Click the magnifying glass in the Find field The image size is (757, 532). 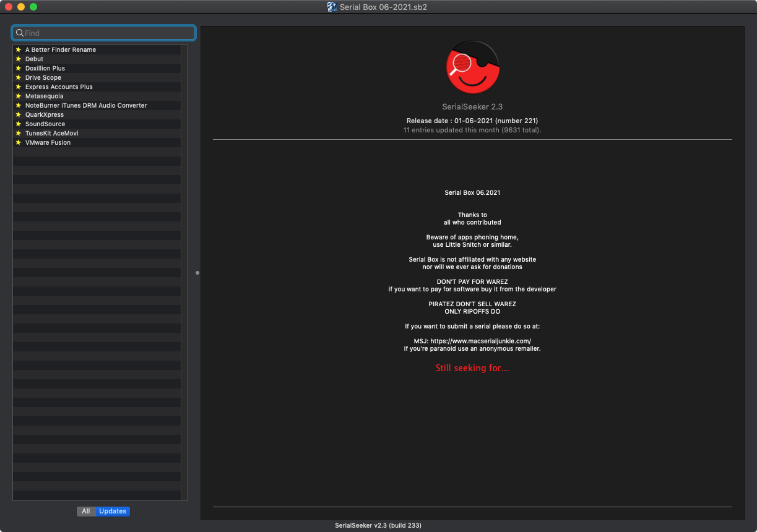click(20, 33)
